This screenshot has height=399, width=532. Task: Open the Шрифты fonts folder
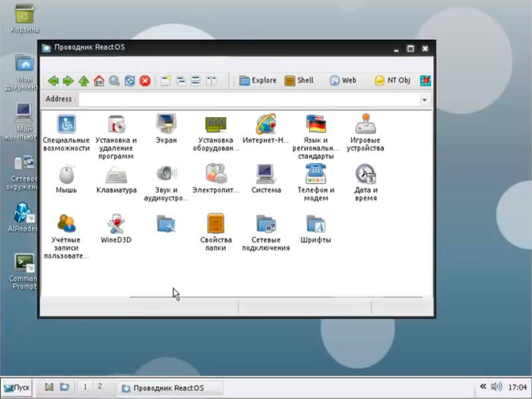tap(315, 228)
